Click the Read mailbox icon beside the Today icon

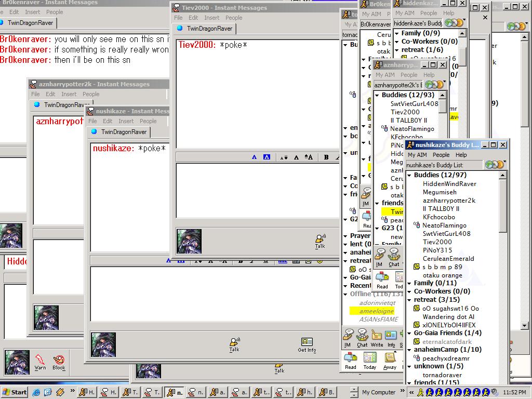tap(351, 361)
